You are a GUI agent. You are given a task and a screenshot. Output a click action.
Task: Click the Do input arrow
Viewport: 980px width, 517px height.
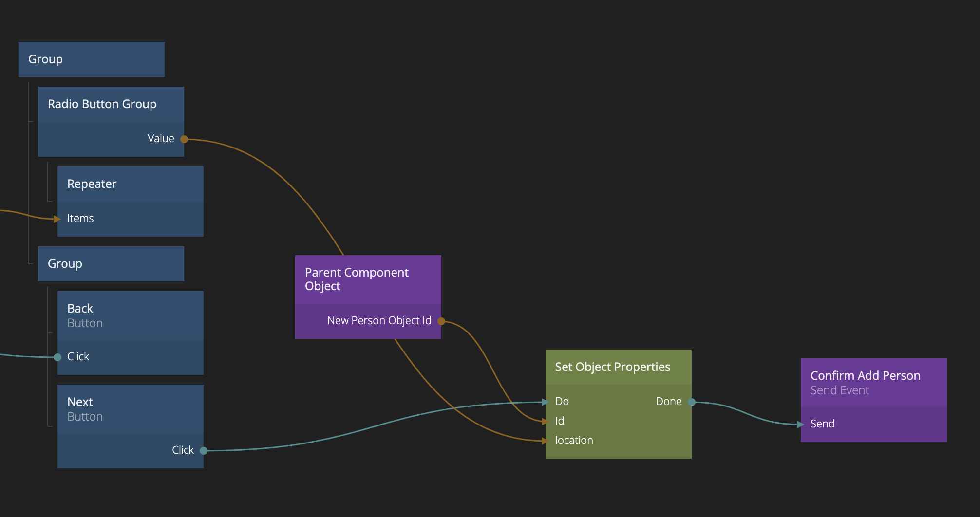pos(546,402)
